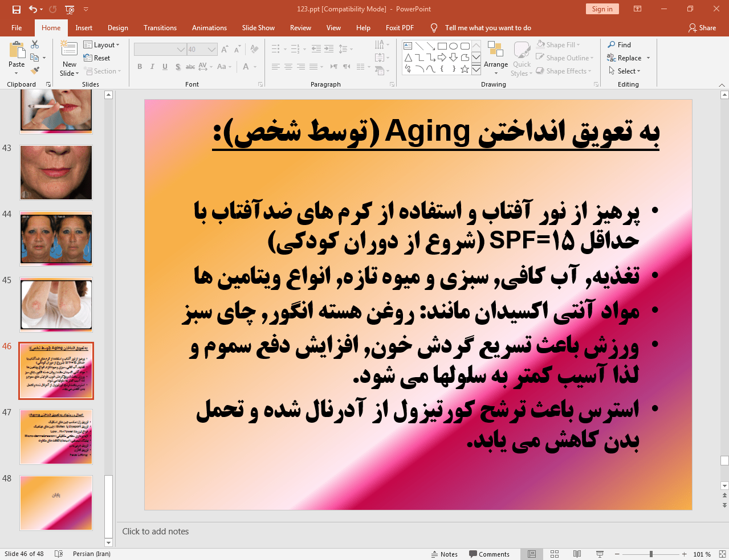
Task: Pick the oval shape in the gallery
Action: 454,46
